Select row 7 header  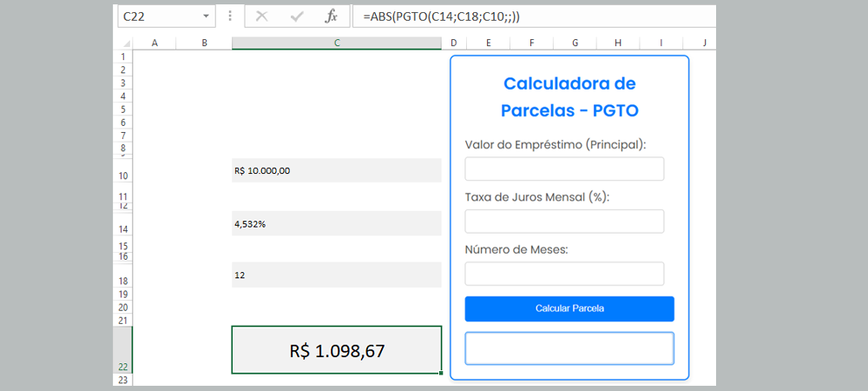click(123, 136)
